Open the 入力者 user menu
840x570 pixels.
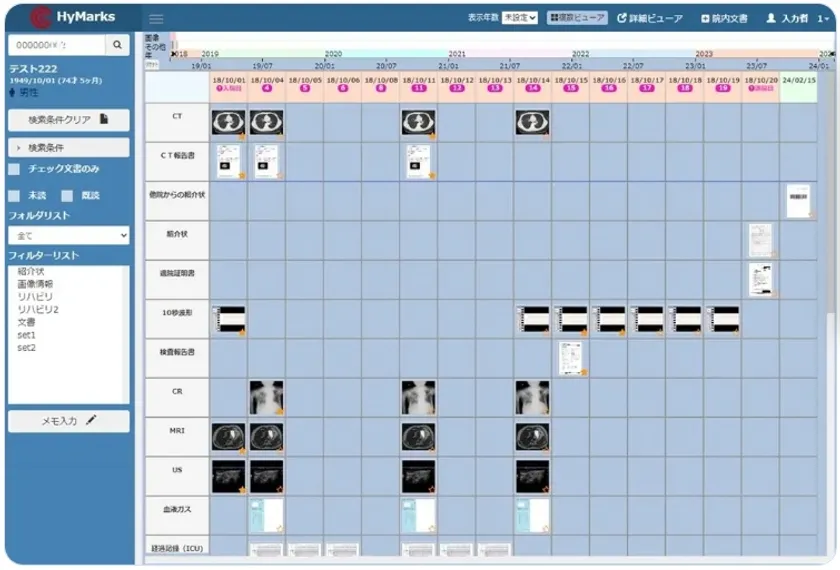coord(797,18)
